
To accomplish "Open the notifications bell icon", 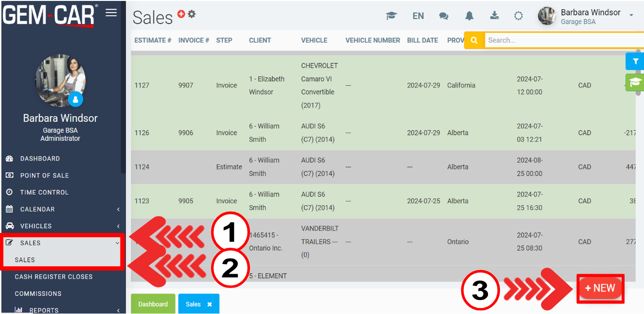I will pos(469,16).
